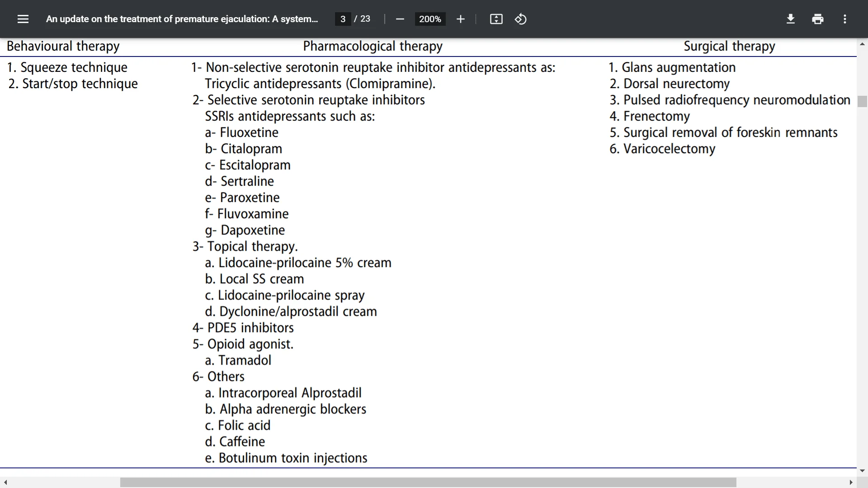Click 'b- Citalopram' entry

(x=243, y=149)
